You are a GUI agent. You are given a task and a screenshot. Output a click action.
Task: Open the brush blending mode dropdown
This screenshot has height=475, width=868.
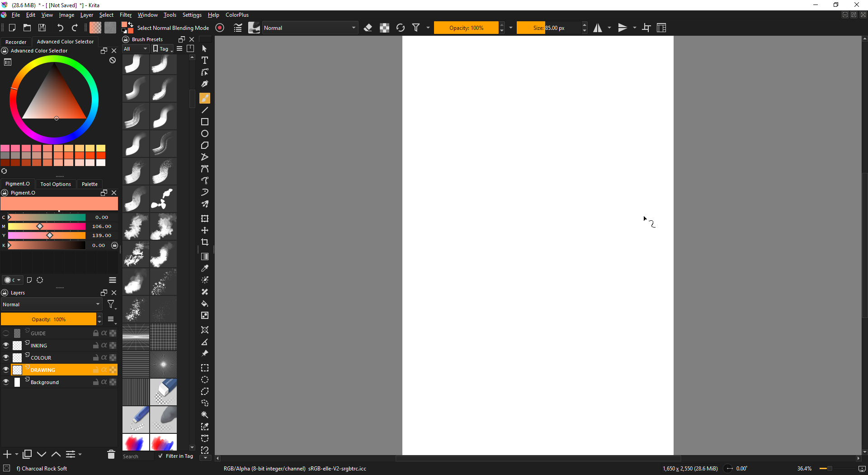[x=310, y=28]
